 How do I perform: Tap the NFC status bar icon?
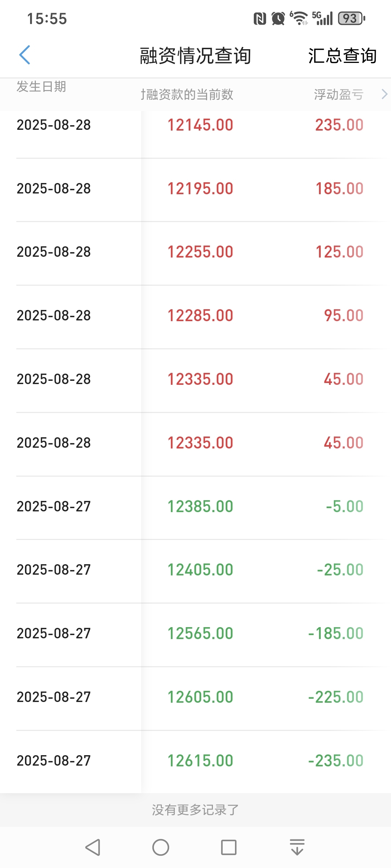260,18
